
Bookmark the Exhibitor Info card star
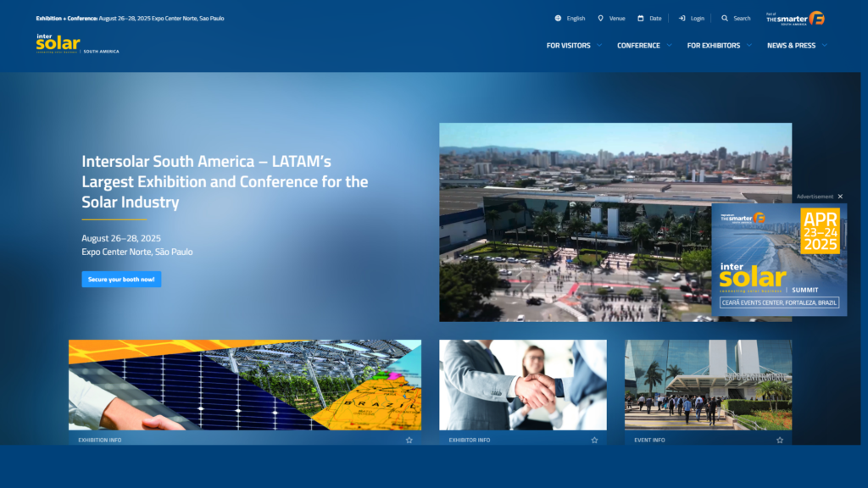tap(594, 441)
